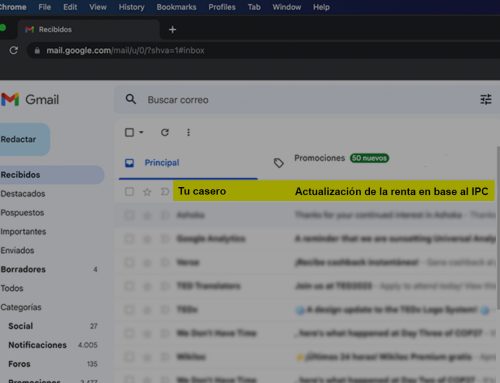Screen dimensions: 500x383
Task: Collapse the Categorías section
Action: (x=21, y=307)
